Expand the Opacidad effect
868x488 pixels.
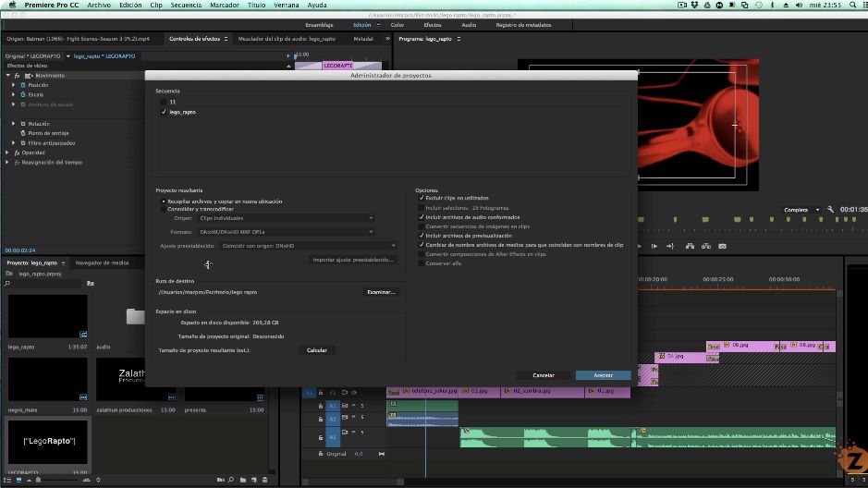[7, 152]
